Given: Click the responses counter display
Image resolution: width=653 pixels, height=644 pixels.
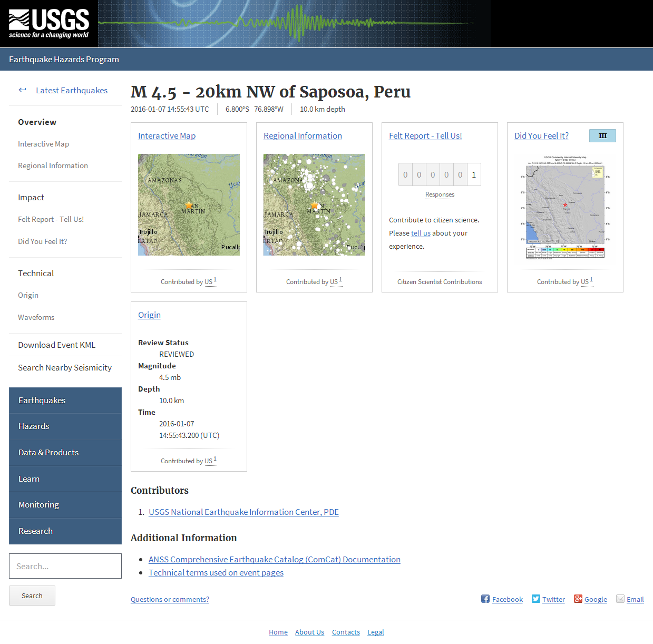Looking at the screenshot, I should point(440,174).
